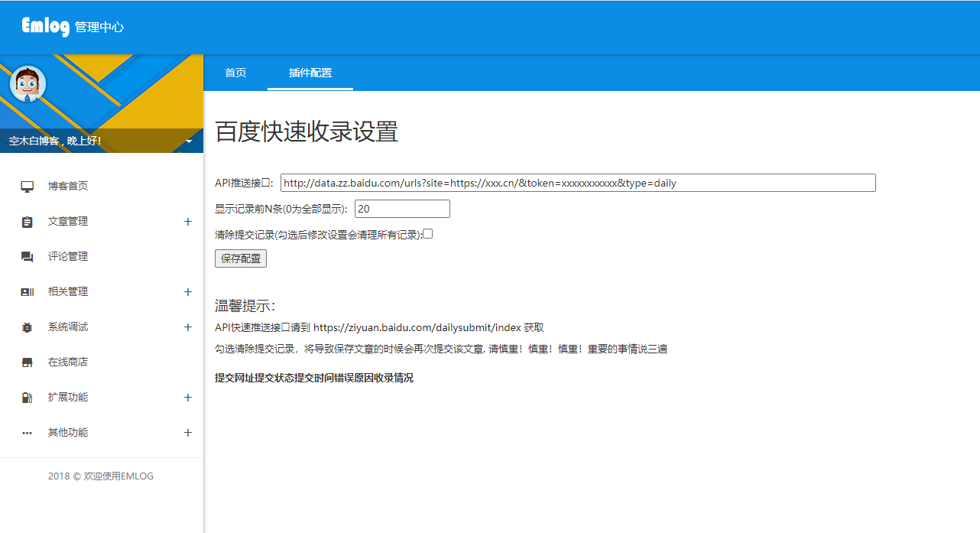Click the user avatar picture
The height and width of the screenshot is (533, 980).
[x=27, y=84]
